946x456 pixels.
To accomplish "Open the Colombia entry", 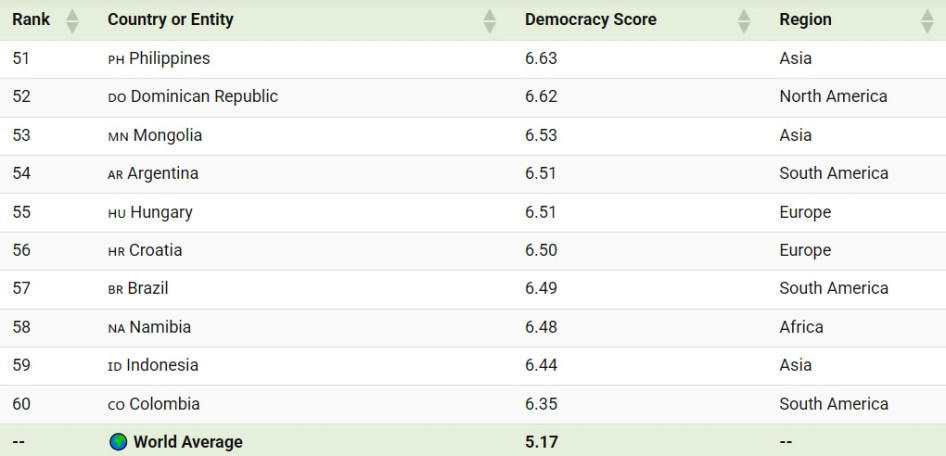I will point(164,404).
